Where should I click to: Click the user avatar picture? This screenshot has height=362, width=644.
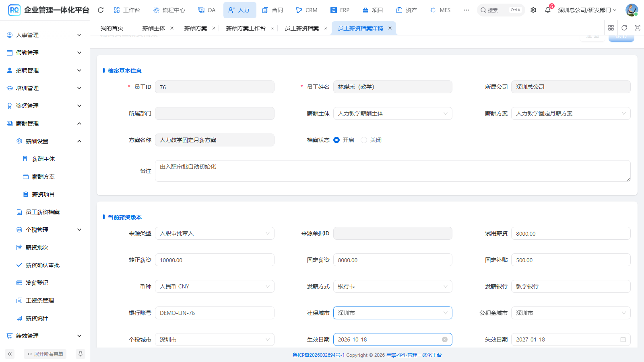pos(632,10)
